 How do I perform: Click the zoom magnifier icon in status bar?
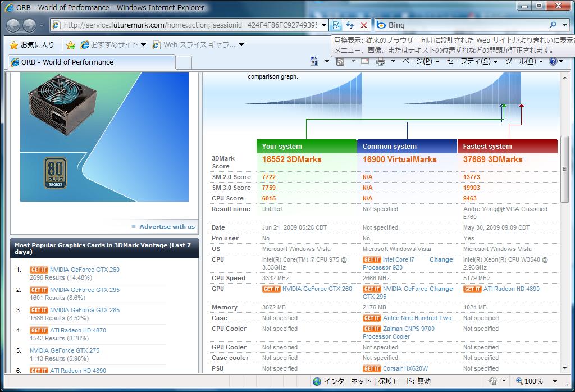[519, 381]
